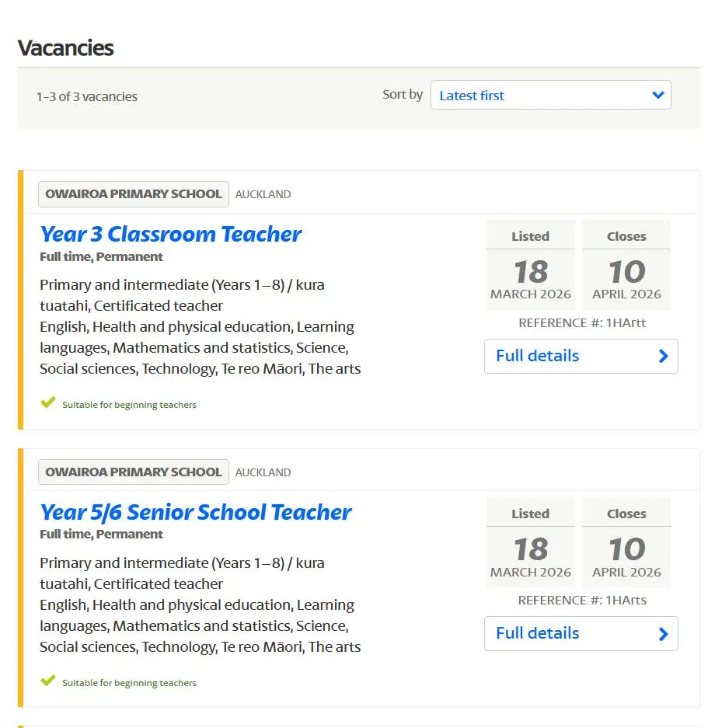Click Full details for the Year 3 vacancy
Image resolution: width=715 pixels, height=728 pixels.
tap(581, 356)
